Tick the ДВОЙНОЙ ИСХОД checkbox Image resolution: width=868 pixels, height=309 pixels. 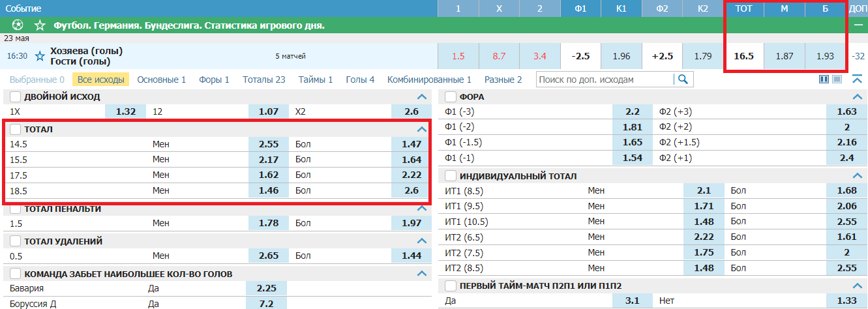(x=16, y=96)
